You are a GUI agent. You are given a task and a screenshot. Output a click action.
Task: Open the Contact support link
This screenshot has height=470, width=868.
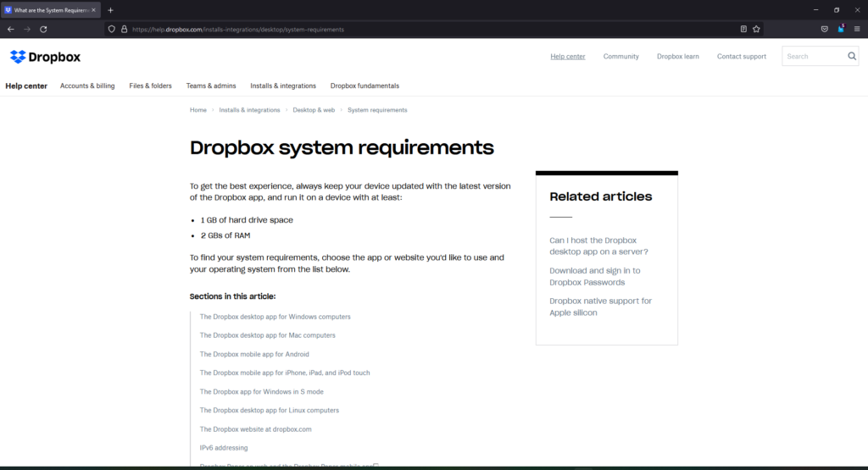pyautogui.click(x=741, y=57)
